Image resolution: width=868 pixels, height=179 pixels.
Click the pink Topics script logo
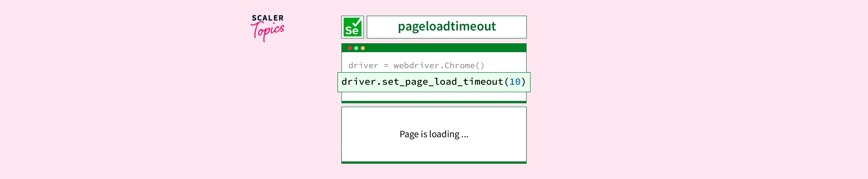(x=268, y=31)
